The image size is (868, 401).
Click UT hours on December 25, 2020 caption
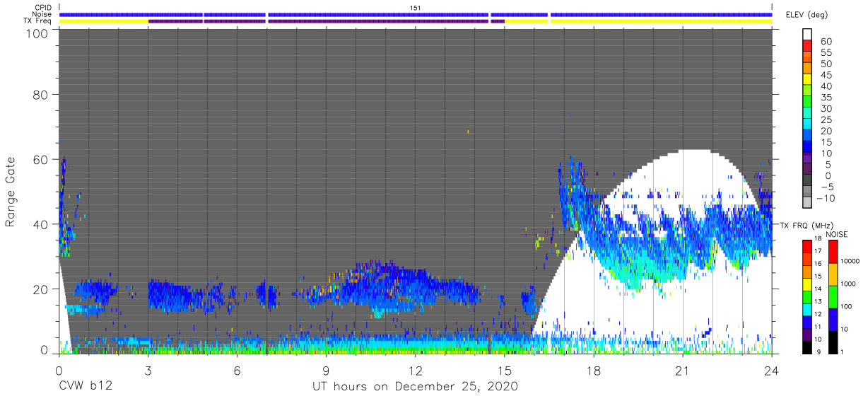pyautogui.click(x=416, y=387)
